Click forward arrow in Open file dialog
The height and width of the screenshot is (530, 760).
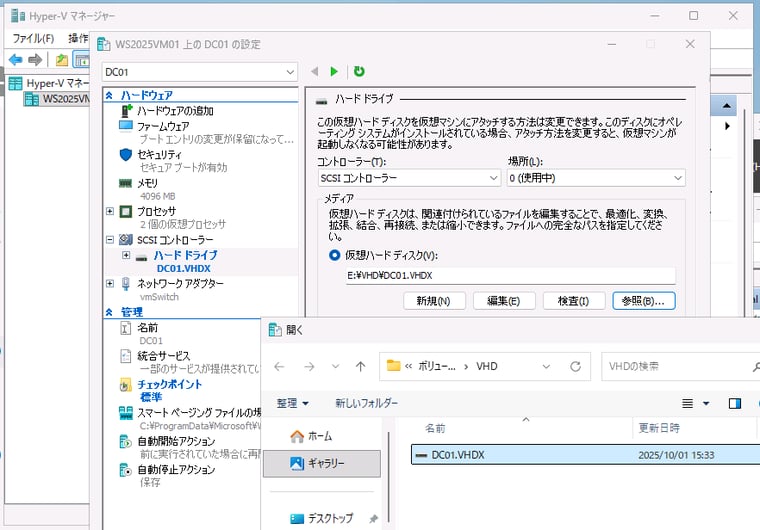[x=309, y=367]
